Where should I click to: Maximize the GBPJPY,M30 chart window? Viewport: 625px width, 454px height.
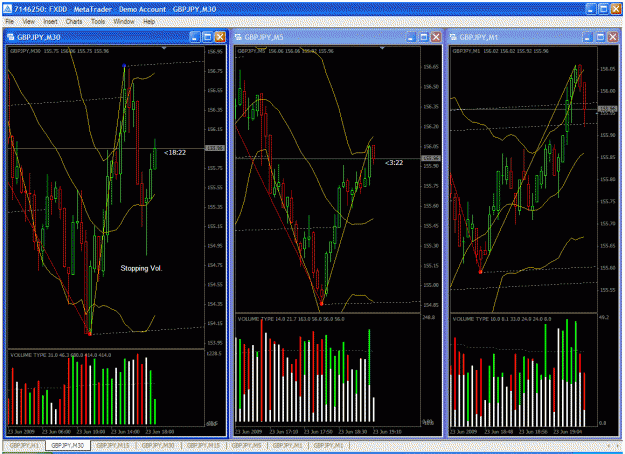coord(207,37)
